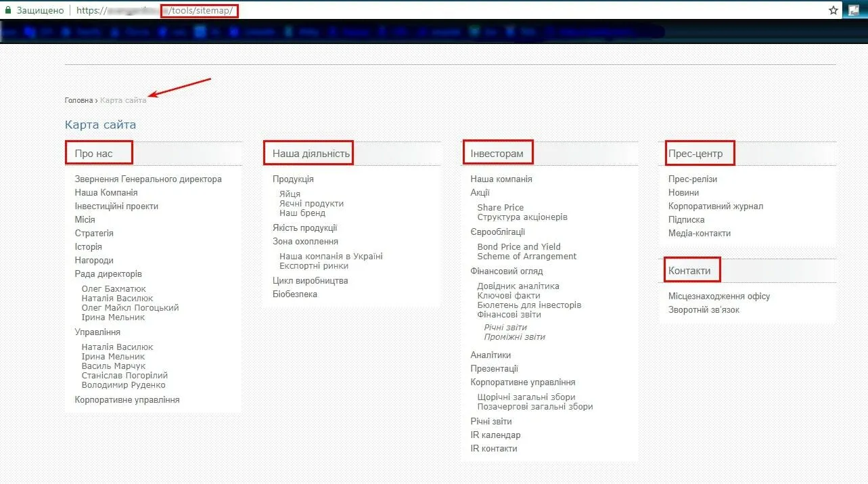Open Олег Бахматюк profile link

coord(114,289)
